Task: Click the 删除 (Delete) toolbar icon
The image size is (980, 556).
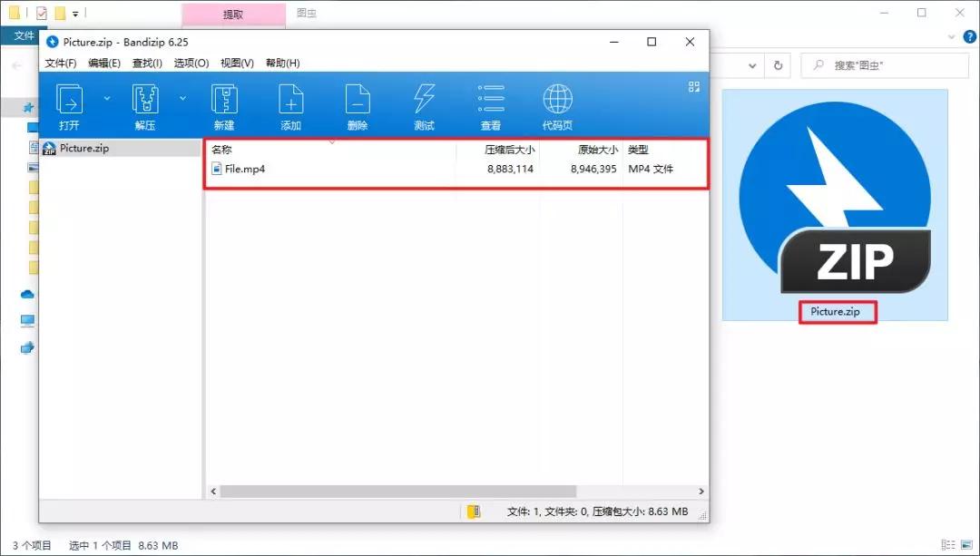Action: (358, 98)
